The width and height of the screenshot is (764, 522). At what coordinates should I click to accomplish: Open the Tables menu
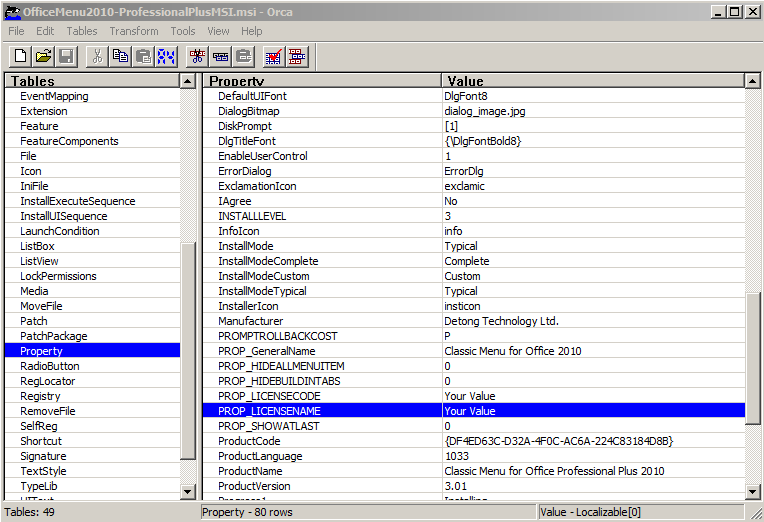point(82,31)
